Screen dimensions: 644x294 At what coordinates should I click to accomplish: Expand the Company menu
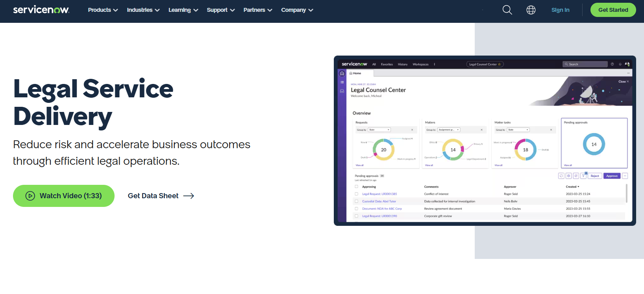click(x=297, y=10)
